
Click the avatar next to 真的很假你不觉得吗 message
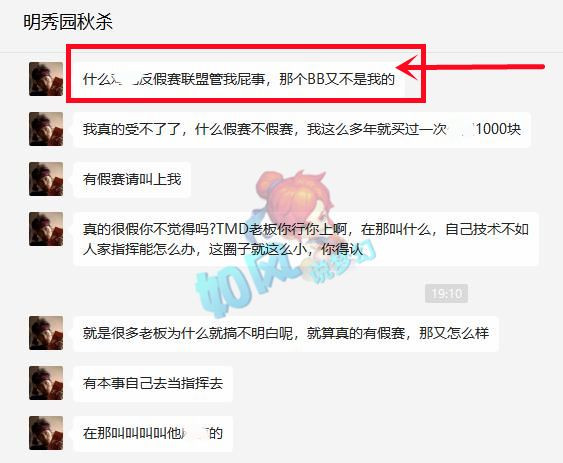[x=46, y=229]
